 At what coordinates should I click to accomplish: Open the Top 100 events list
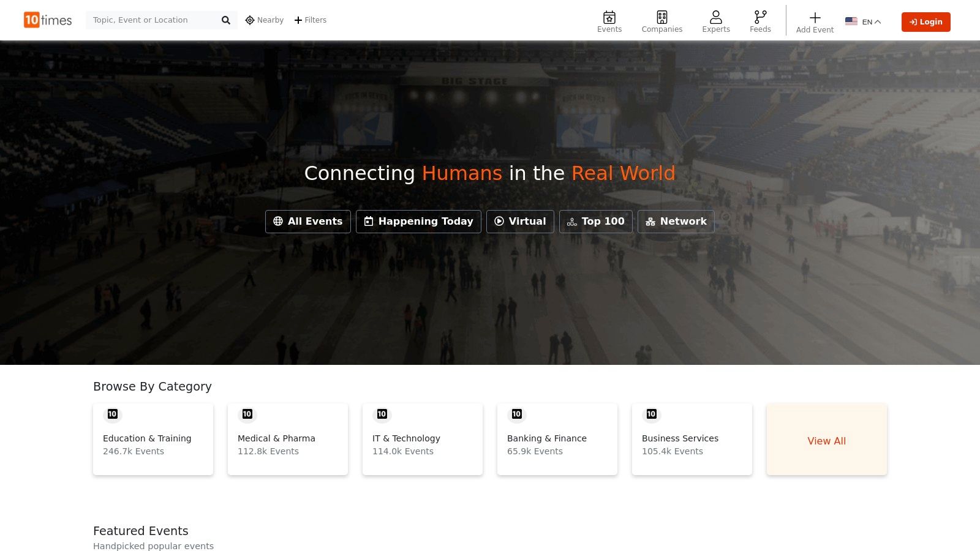point(595,222)
